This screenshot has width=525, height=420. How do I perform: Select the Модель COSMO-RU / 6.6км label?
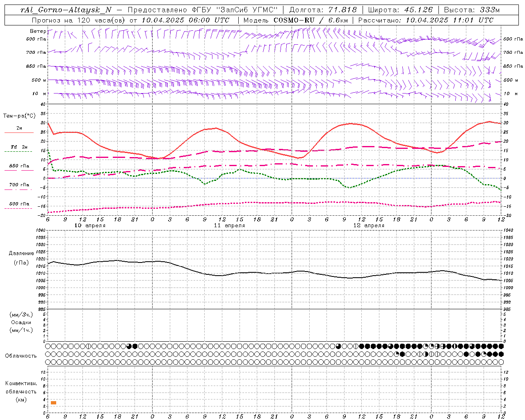(x=295, y=20)
